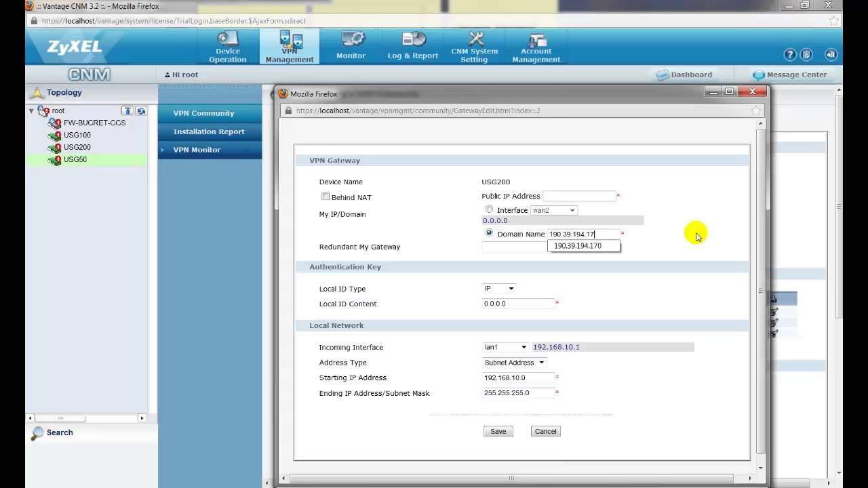Viewport: 868px width, 488px height.
Task: Click main Firefox bookmark star icon
Action: coord(833,21)
